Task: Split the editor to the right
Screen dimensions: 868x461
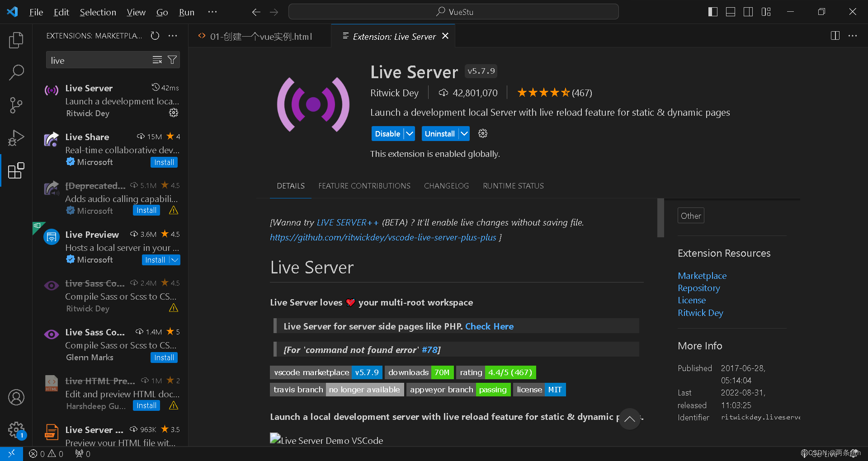Action: click(835, 36)
